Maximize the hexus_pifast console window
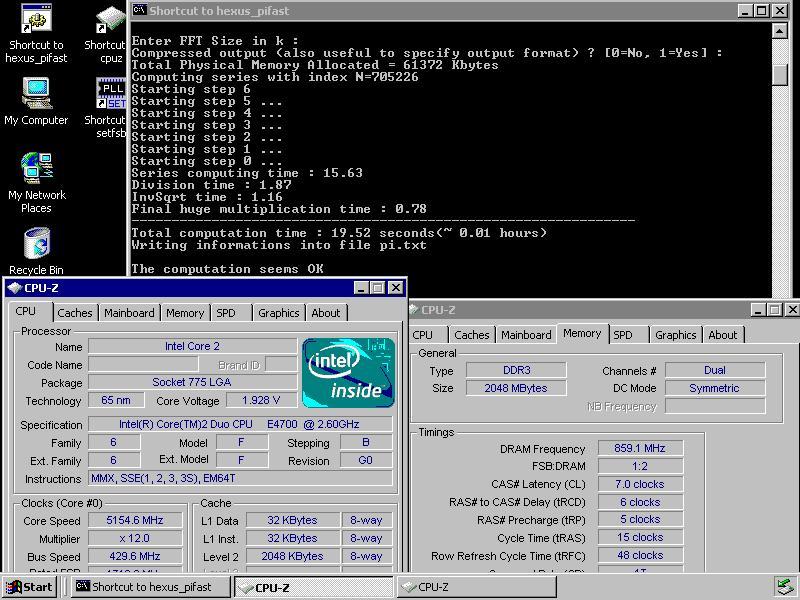 [762, 10]
